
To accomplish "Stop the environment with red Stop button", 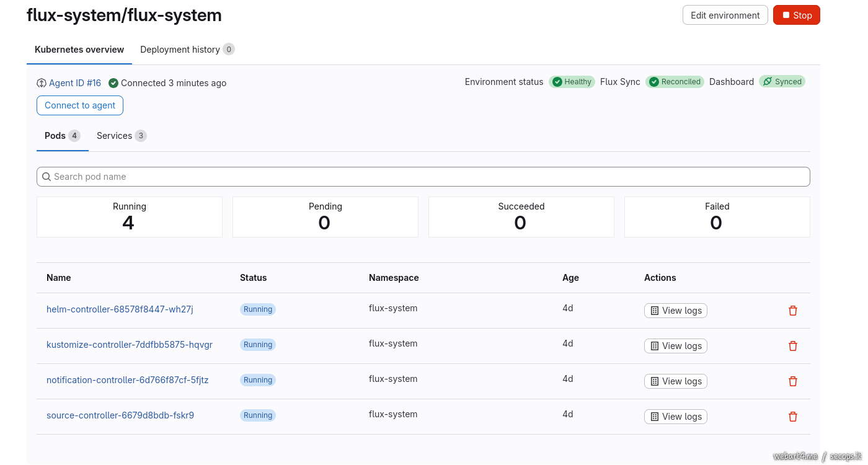I will point(796,15).
